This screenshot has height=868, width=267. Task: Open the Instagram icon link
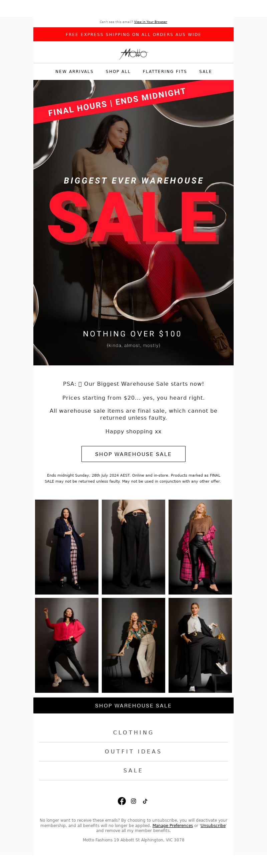[133, 801]
